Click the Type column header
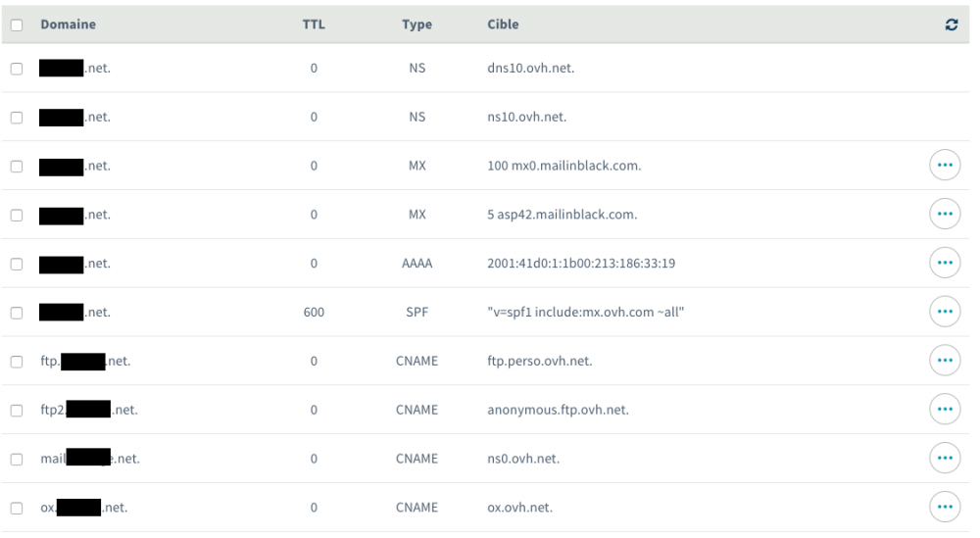Screen dimensions: 980x538 tap(416, 24)
